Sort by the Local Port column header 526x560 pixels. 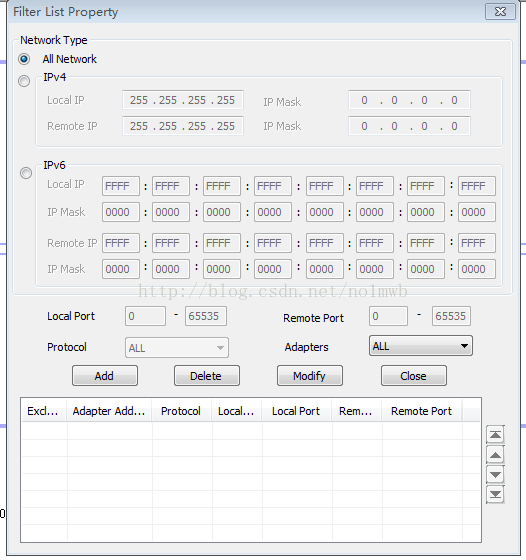pos(297,411)
